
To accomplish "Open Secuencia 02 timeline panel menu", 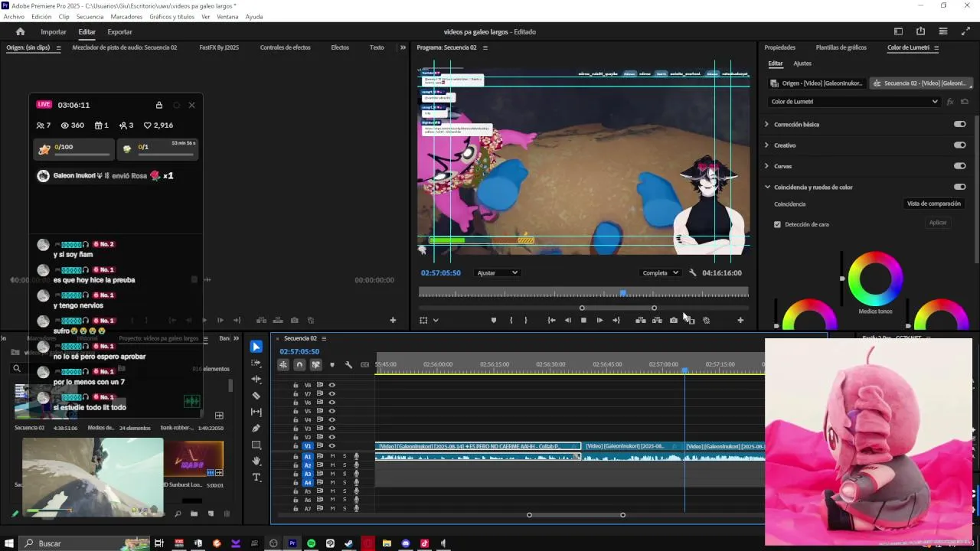I will pos(324,338).
